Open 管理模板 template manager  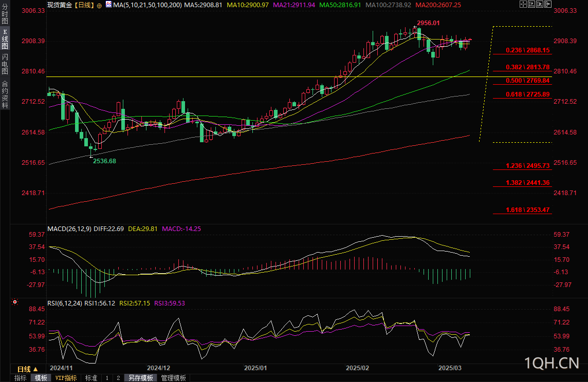[x=174, y=378]
